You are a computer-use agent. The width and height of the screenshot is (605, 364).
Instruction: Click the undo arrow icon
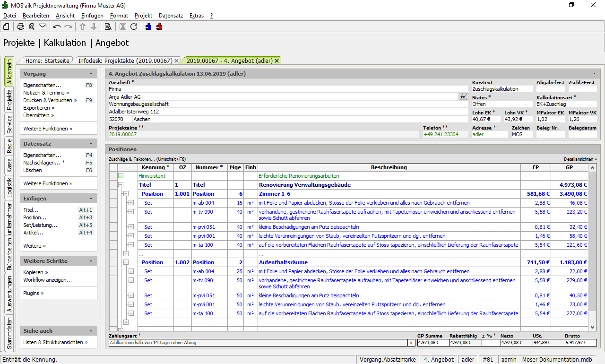click(x=57, y=26)
